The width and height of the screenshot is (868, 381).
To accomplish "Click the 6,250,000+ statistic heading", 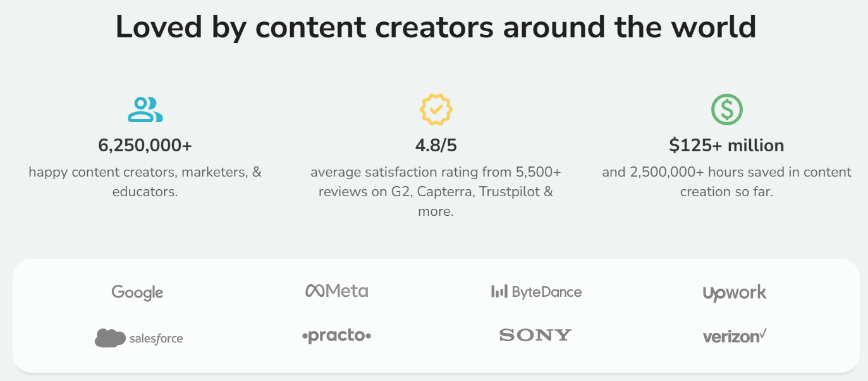I will tap(145, 146).
